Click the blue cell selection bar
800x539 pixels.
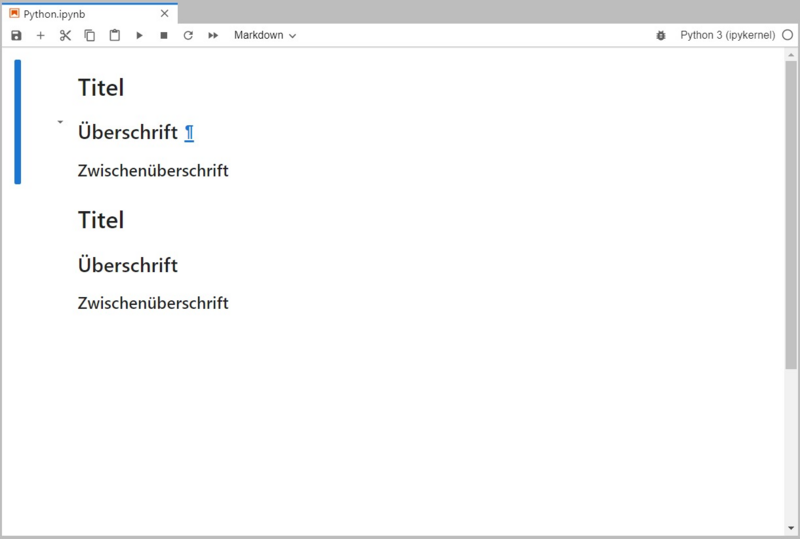tap(18, 121)
